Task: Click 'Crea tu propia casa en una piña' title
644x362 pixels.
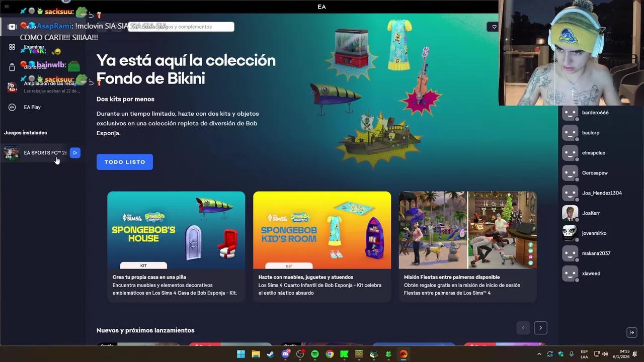Action: click(x=149, y=277)
